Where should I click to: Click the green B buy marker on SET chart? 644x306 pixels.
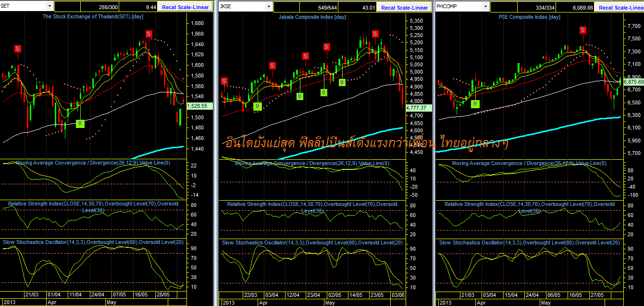(80, 124)
